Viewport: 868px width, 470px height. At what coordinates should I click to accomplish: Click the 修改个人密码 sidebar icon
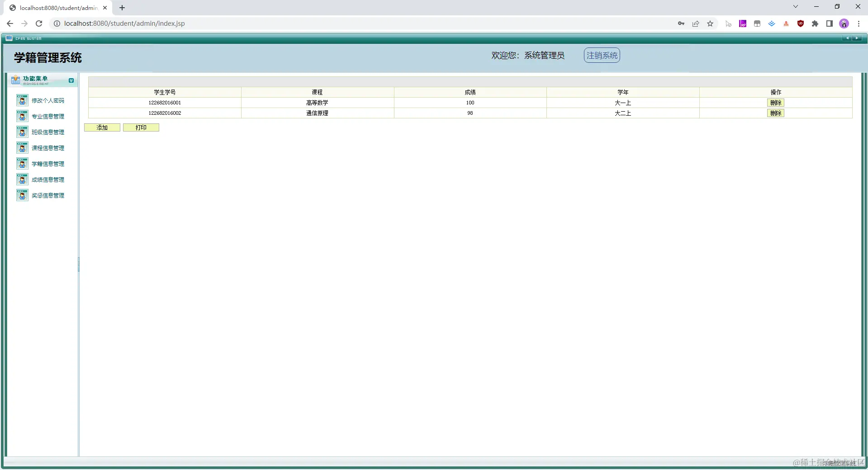[22, 100]
